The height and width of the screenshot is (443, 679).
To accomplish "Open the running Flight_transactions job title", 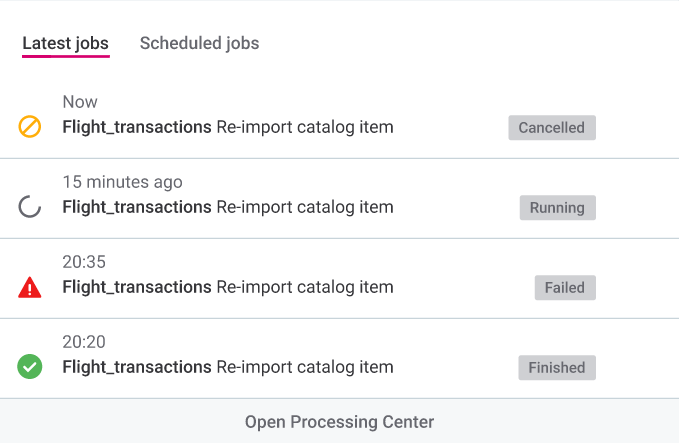I will 137,207.
